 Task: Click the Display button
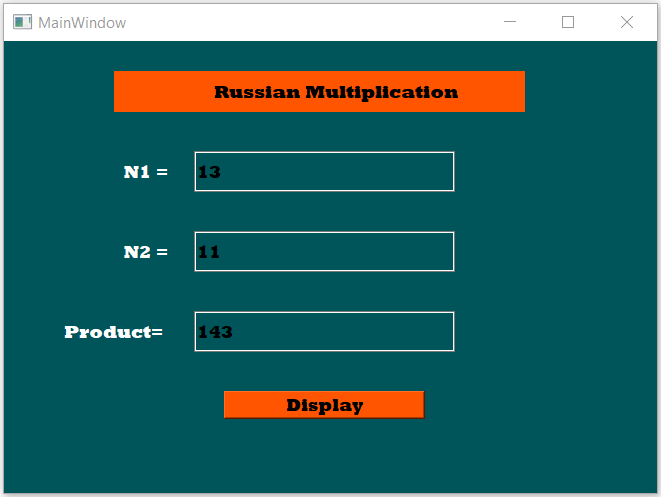click(x=324, y=405)
